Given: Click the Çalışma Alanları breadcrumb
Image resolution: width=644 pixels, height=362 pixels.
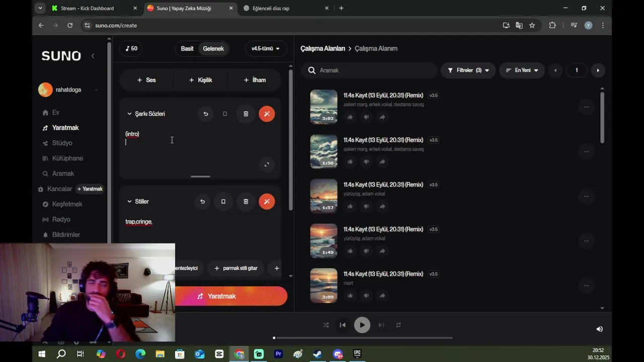Looking at the screenshot, I should [x=323, y=49].
